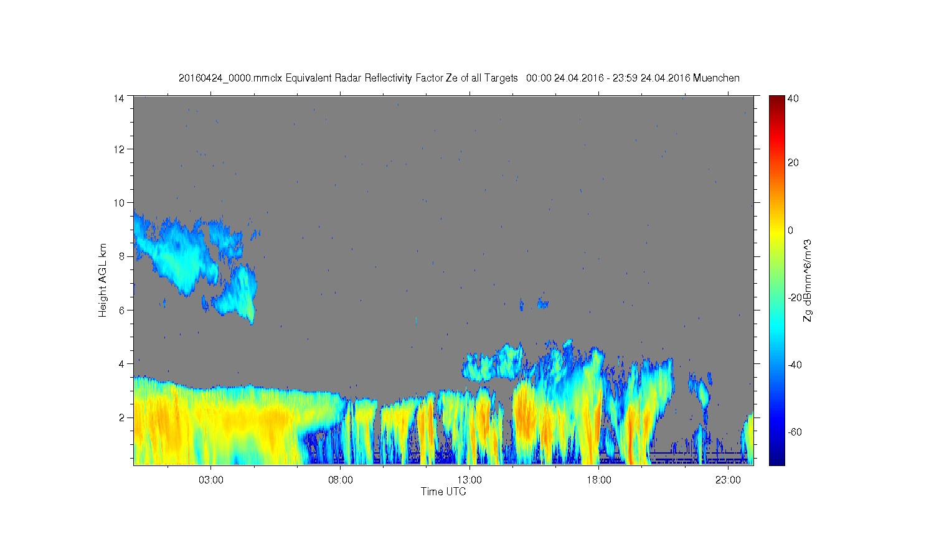Click the colorbar tick label -40
The image size is (934, 560).
(795, 365)
